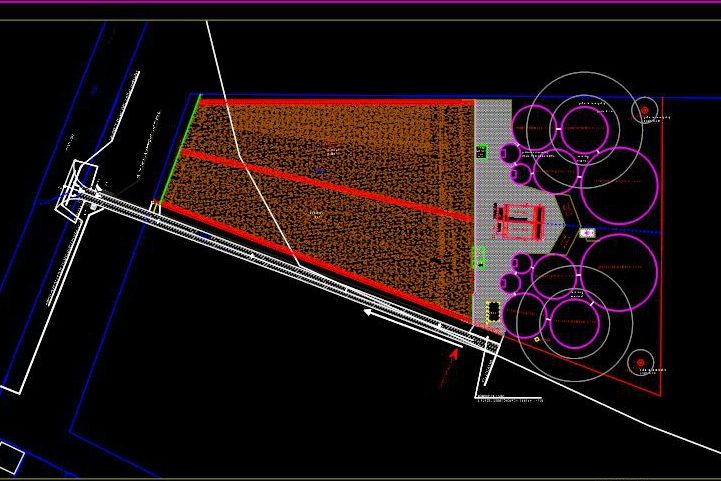The image size is (721, 481).
Task: Select the blue outlined rectangle in bottom-left corner
Action: (10, 458)
